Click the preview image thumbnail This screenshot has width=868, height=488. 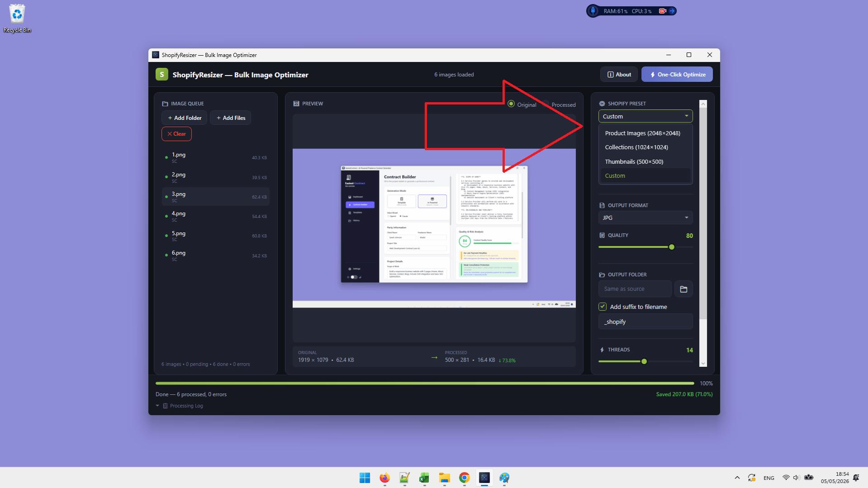(x=434, y=228)
